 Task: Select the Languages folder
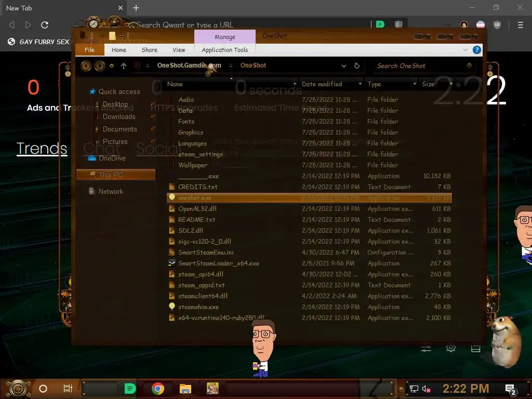tap(192, 143)
